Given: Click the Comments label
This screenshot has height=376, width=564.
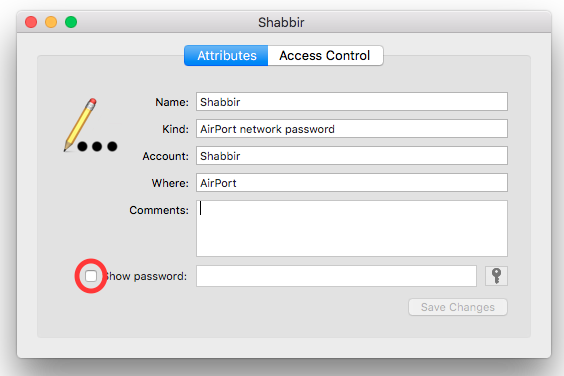Looking at the screenshot, I should pyautogui.click(x=159, y=210).
